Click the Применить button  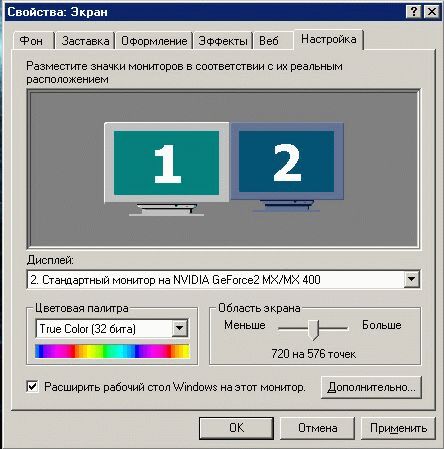pos(398,428)
